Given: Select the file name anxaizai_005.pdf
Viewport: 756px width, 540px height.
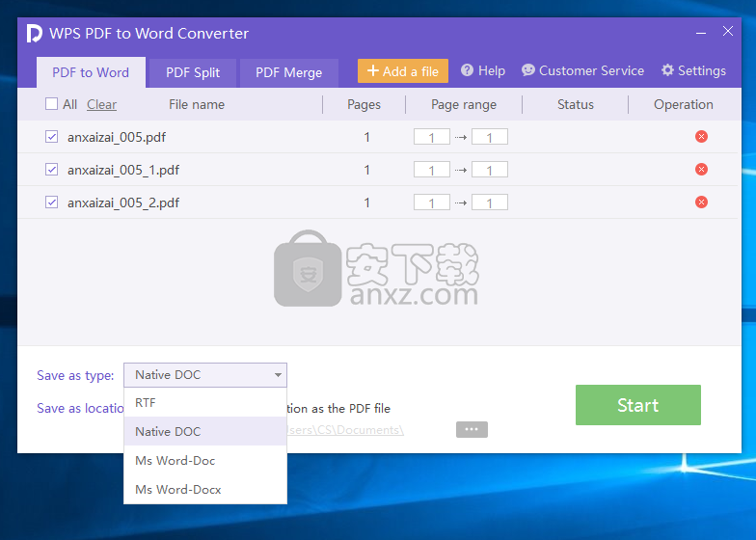Looking at the screenshot, I should coord(117,137).
